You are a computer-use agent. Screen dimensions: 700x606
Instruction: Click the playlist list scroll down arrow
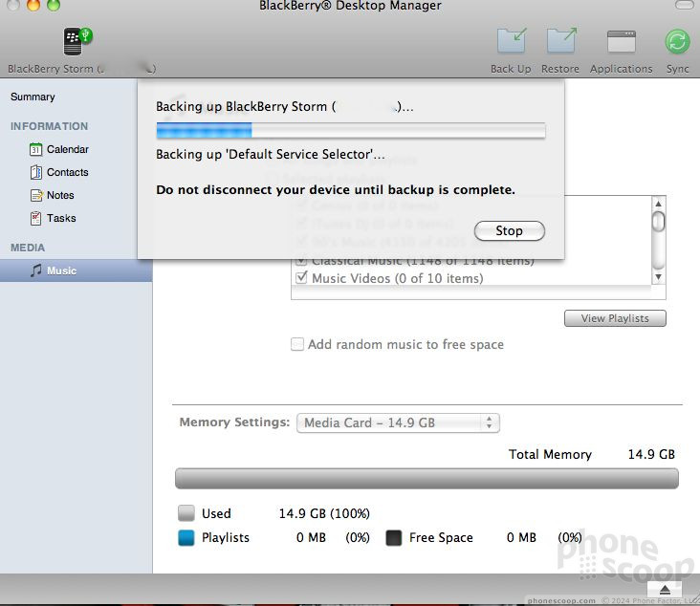658,277
